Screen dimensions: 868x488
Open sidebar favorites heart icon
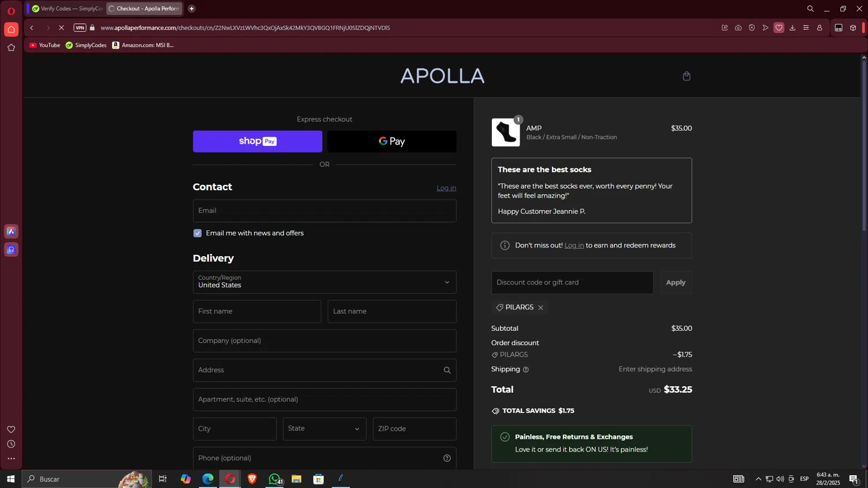point(11,430)
